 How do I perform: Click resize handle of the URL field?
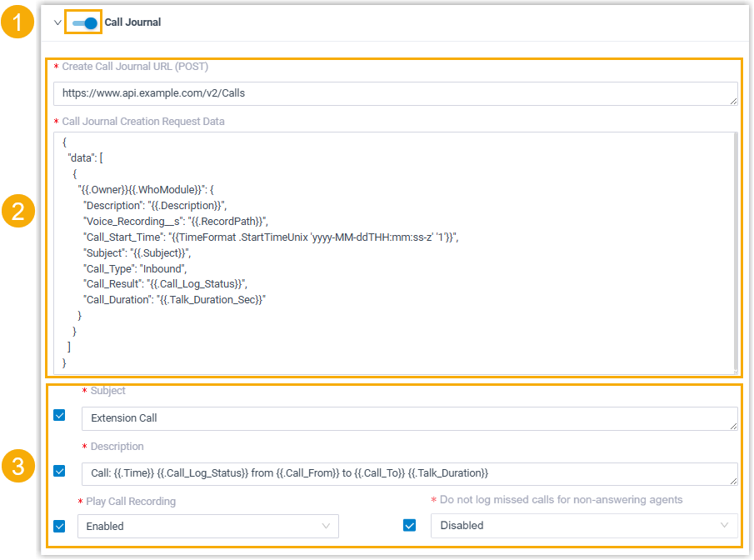click(733, 101)
